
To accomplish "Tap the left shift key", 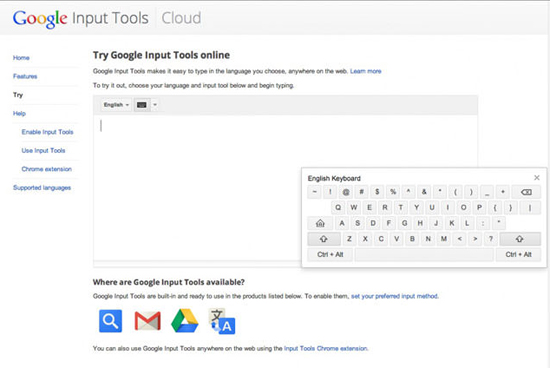I will 324,239.
